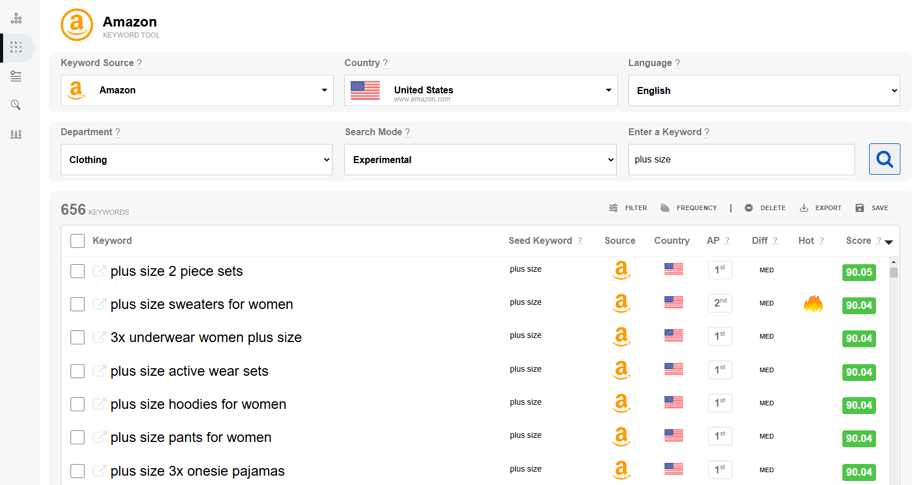Click help mark next to Keyword Source
The width and height of the screenshot is (920, 485).
[x=139, y=63]
